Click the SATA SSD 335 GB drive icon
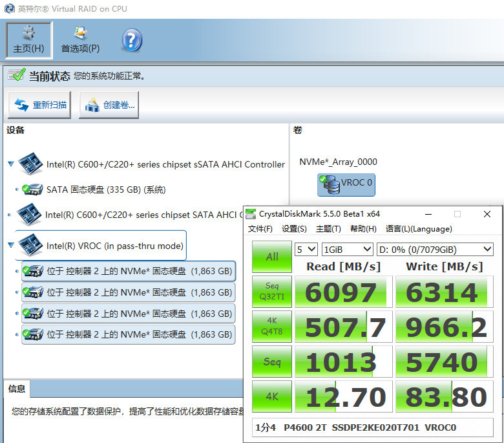 click(x=32, y=189)
